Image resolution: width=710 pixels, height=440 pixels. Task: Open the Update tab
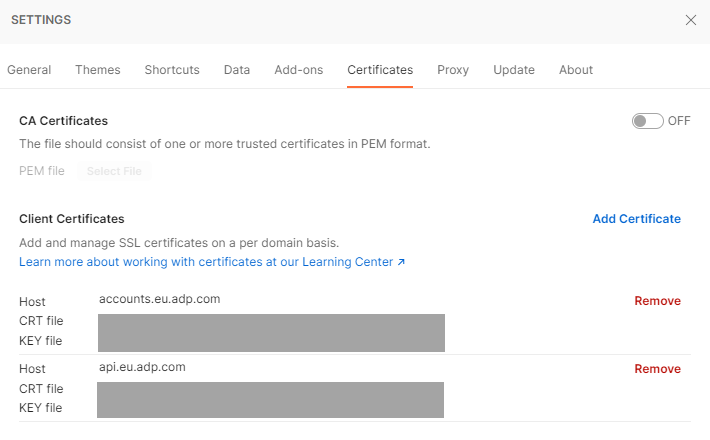(514, 70)
